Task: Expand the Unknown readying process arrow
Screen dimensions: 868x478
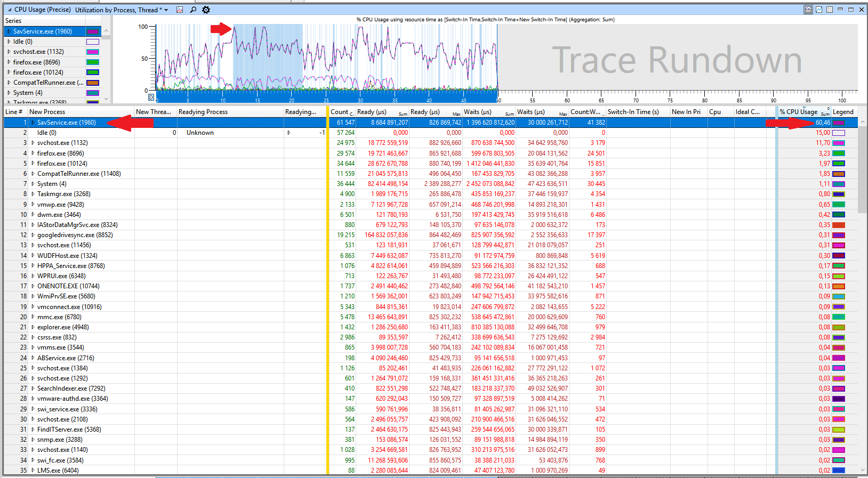Action: tap(289, 133)
